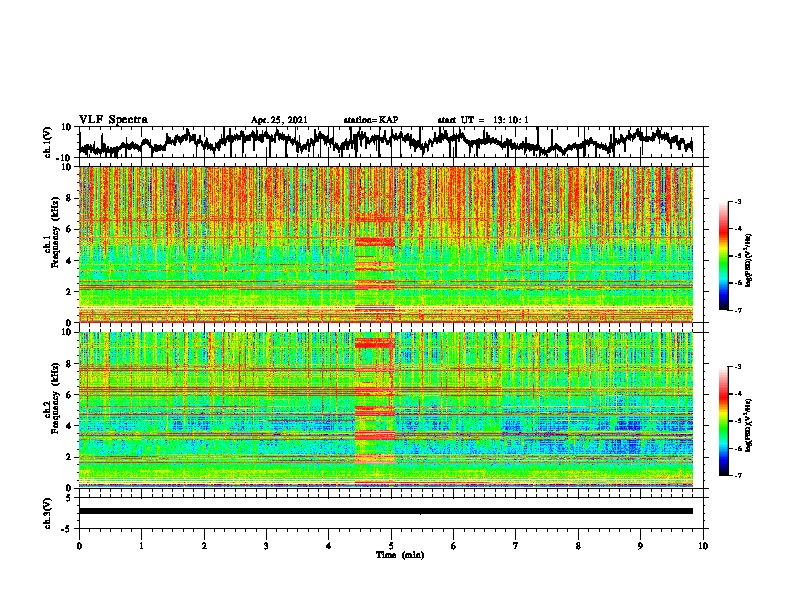Click the "VLF Spectra" plot title
The width and height of the screenshot is (792, 612).
click(x=113, y=119)
